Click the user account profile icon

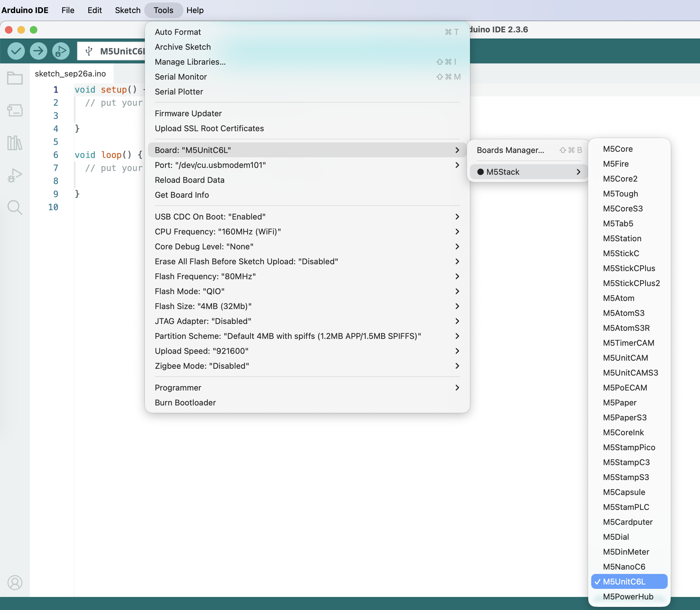15,582
